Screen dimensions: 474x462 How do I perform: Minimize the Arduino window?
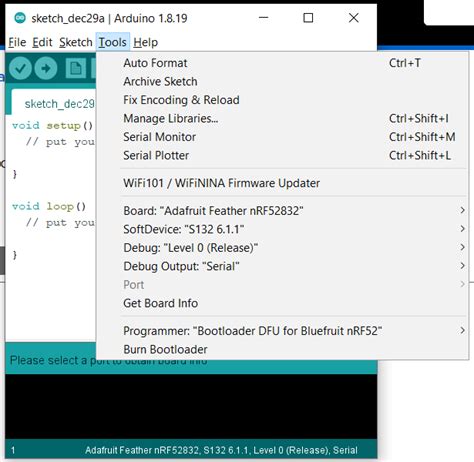pyautogui.click(x=264, y=18)
